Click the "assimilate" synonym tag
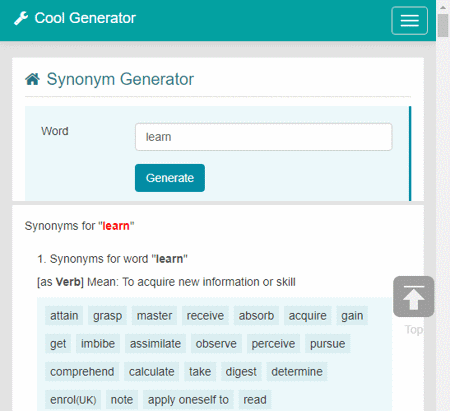Image resolution: width=450 pixels, height=411 pixels. (x=155, y=344)
